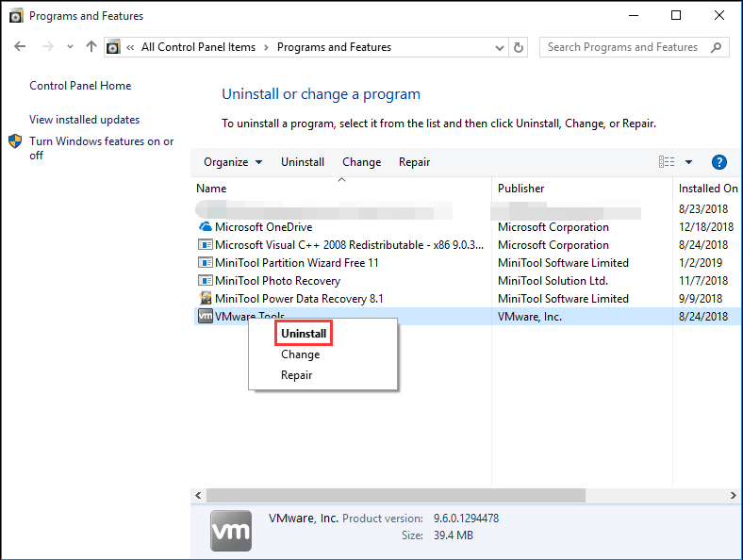Open Turn Windows features on or off
Screen dimensions: 743x560
[x=102, y=148]
